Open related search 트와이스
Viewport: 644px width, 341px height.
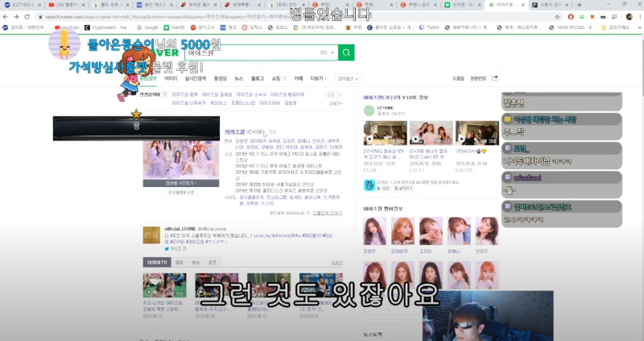(x=218, y=103)
